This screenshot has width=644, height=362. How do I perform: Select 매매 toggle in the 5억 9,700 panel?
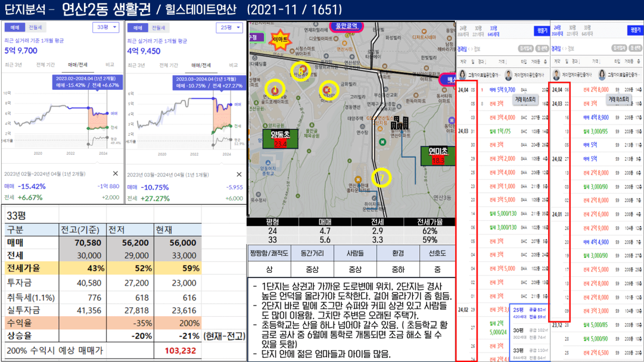coord(15,27)
